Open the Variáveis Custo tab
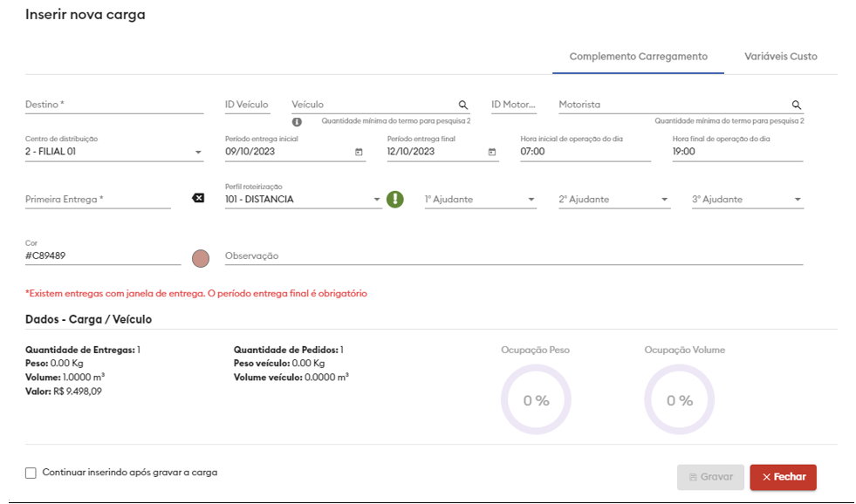 pyautogui.click(x=780, y=57)
